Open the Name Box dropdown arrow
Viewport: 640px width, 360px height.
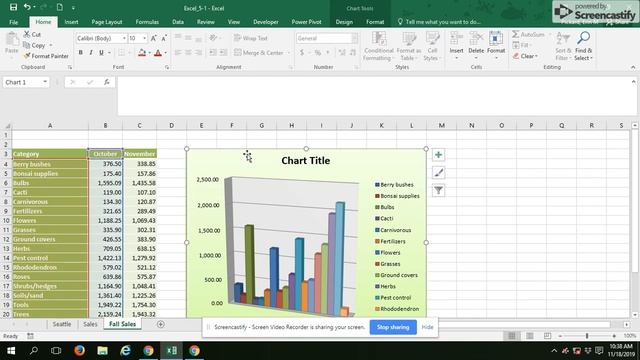coord(45,82)
